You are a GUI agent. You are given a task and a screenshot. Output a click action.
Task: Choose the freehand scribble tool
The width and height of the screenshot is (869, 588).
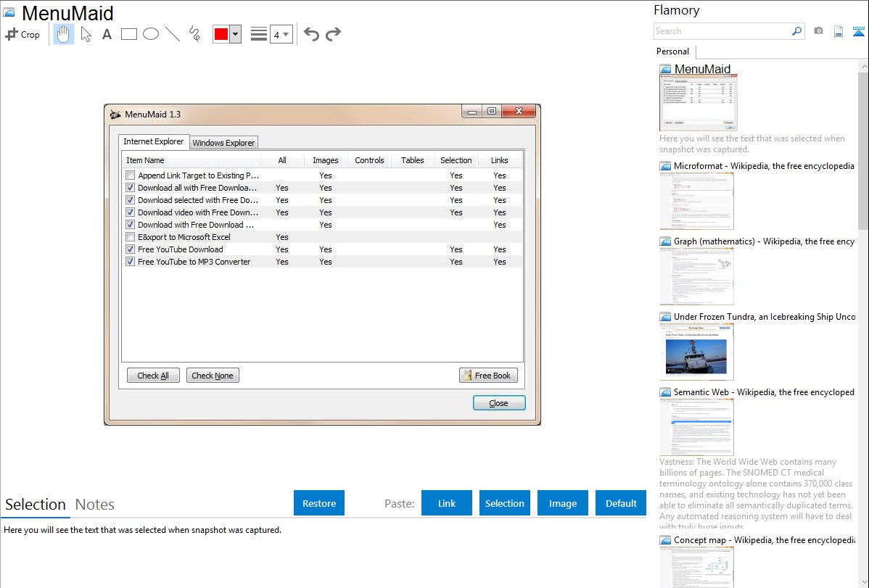point(194,34)
